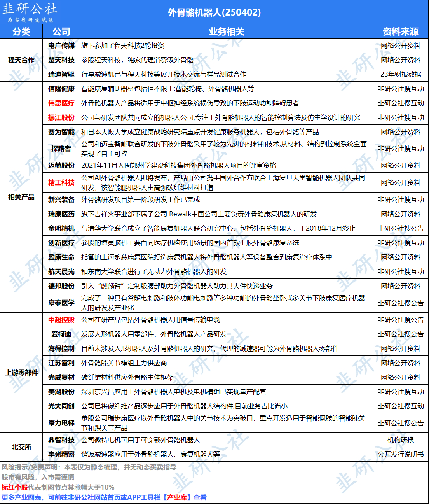Click the 金明精机 description mentioning 清华大学

click(x=218, y=228)
